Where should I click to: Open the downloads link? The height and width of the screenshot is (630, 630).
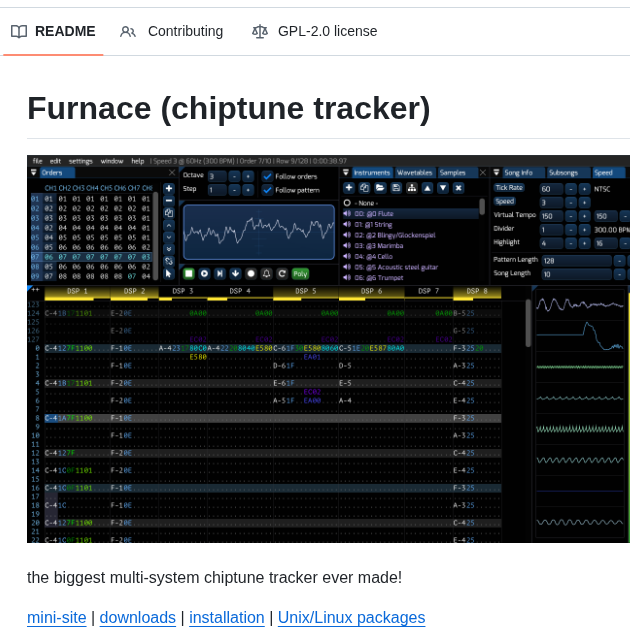[137, 617]
